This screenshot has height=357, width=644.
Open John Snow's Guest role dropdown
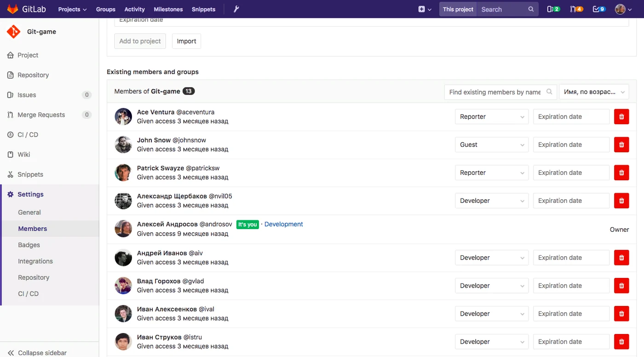click(x=492, y=145)
